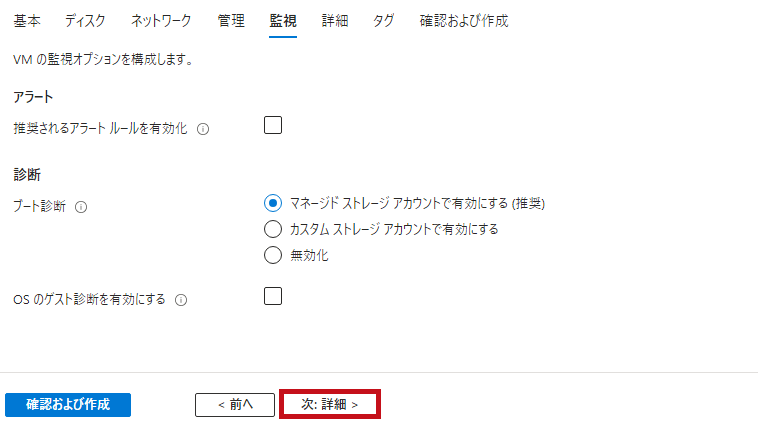Show the ブート診断 info tooltip icon
This screenshot has height=430, width=758.
[x=81, y=207]
